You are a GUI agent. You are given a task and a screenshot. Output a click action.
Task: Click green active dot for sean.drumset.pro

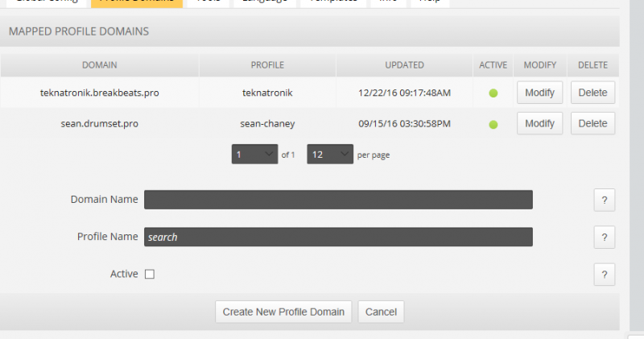[493, 124]
